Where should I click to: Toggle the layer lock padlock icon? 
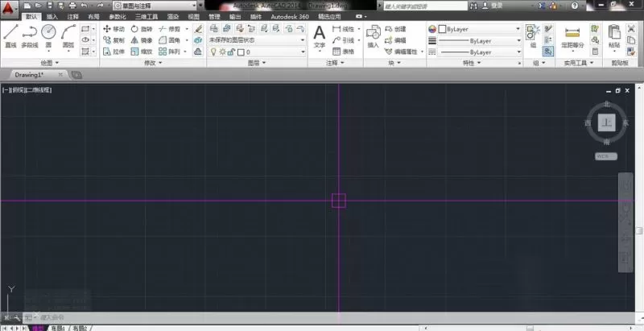coord(231,52)
